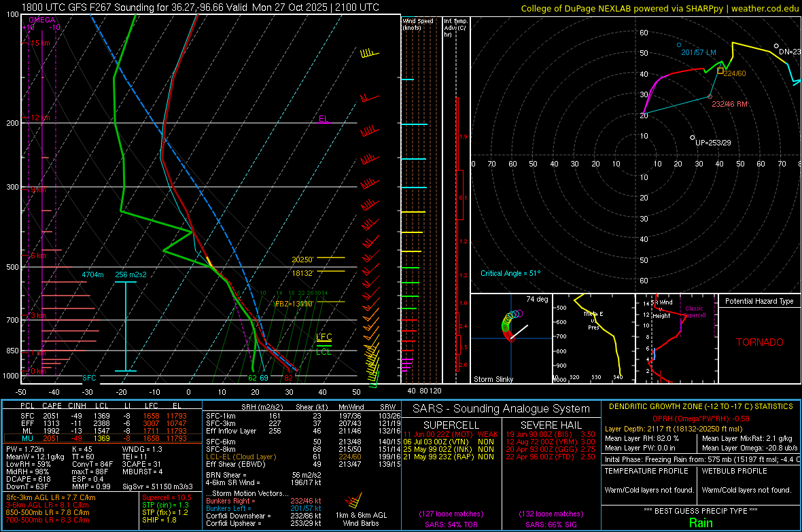Click the FRZ=13110' freezing level label

click(294, 304)
